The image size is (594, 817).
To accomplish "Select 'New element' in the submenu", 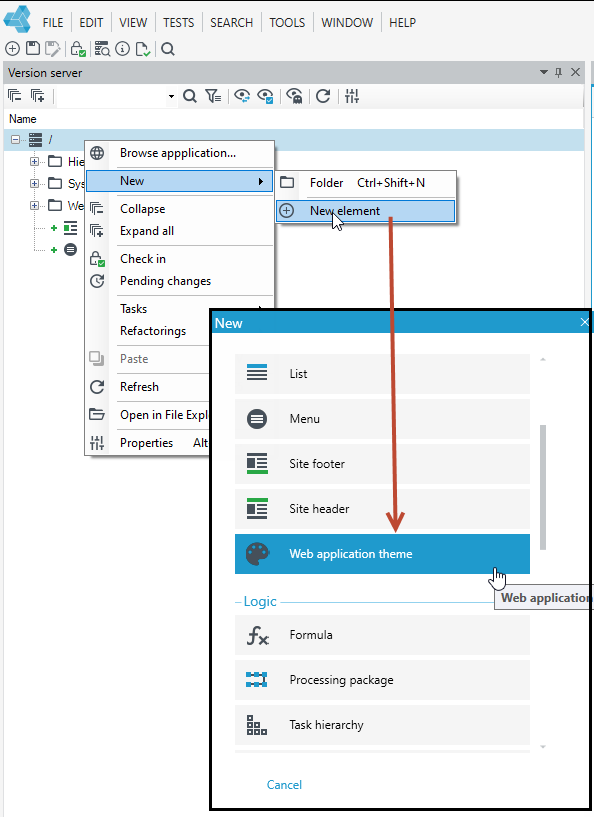I will [366, 211].
